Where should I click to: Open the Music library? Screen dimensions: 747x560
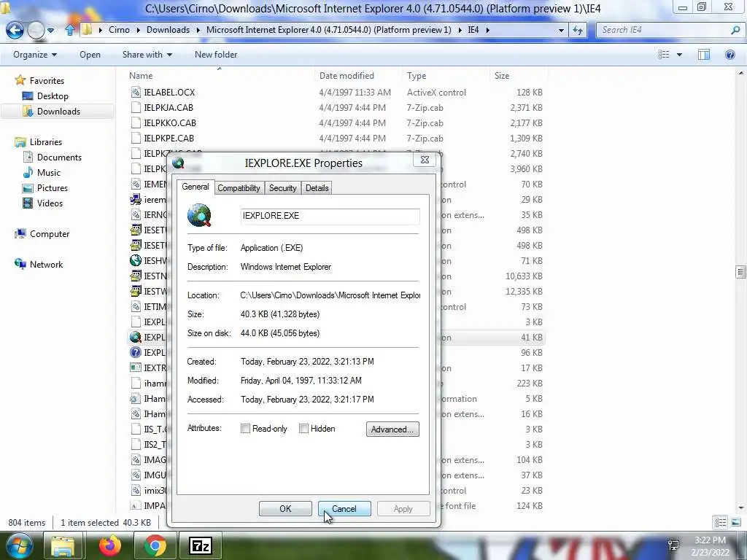[49, 173]
